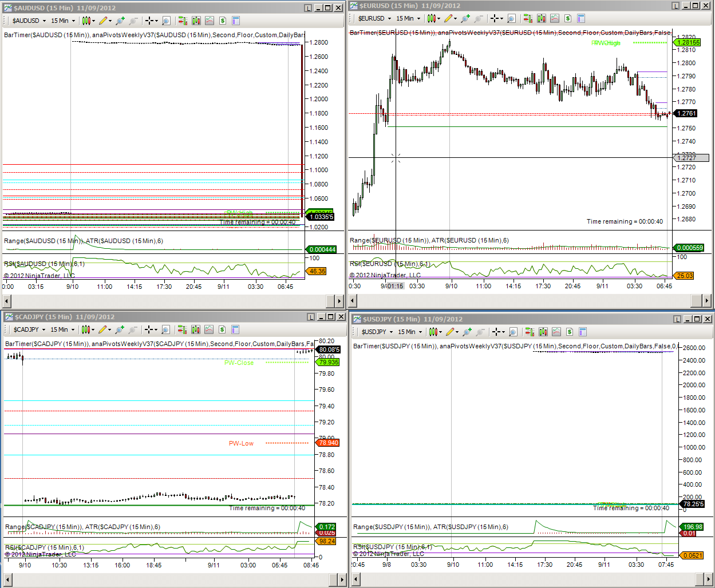Click the 78.255 price marker in USDJPY chart
The image size is (715, 588).
point(693,504)
